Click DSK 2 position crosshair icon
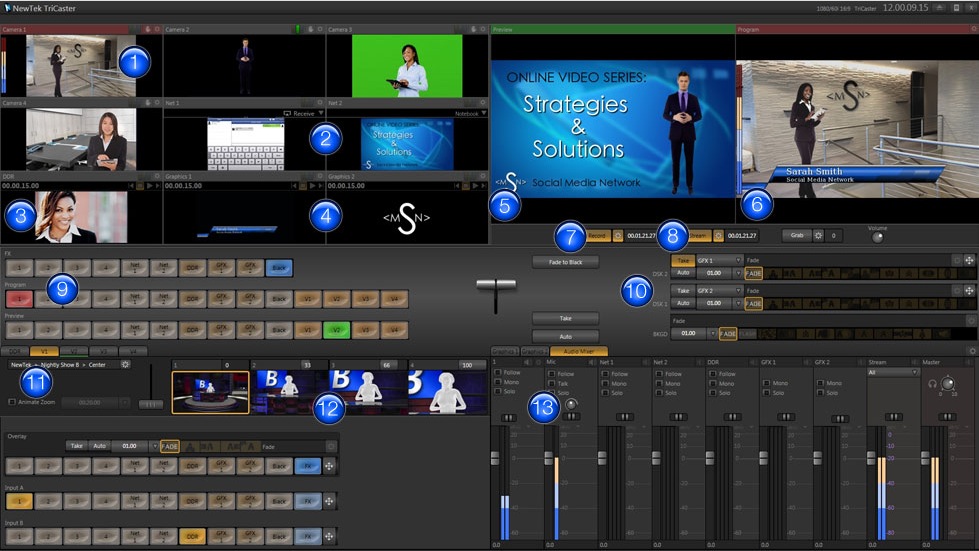979x551 pixels. (968, 261)
